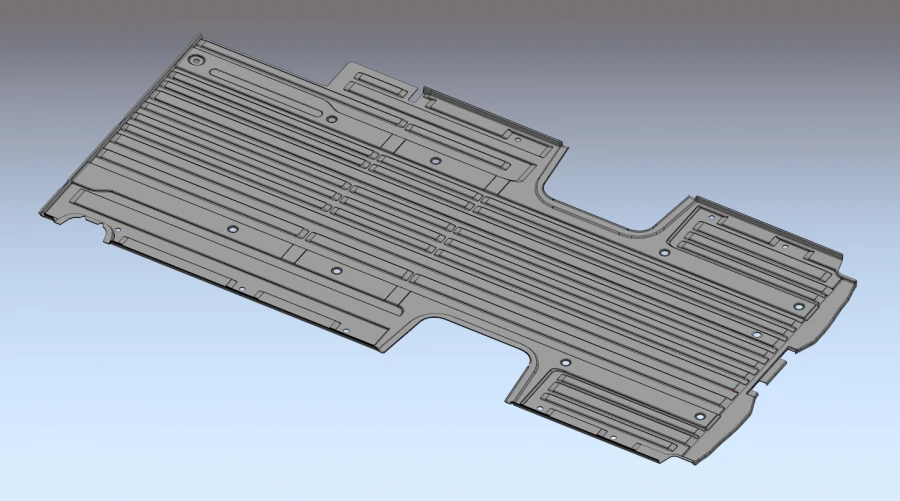Click the hole just right of the lower cutout
The width and height of the screenshot is (900, 501).
565,362
